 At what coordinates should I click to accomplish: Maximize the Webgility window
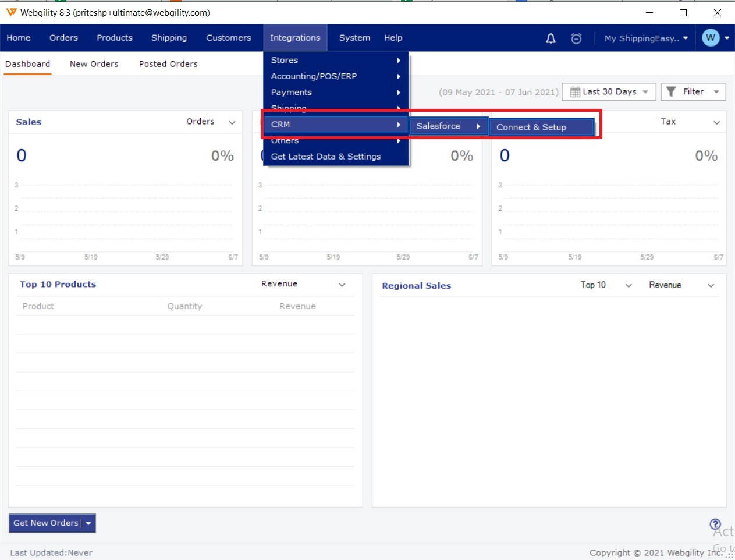pyautogui.click(x=683, y=12)
